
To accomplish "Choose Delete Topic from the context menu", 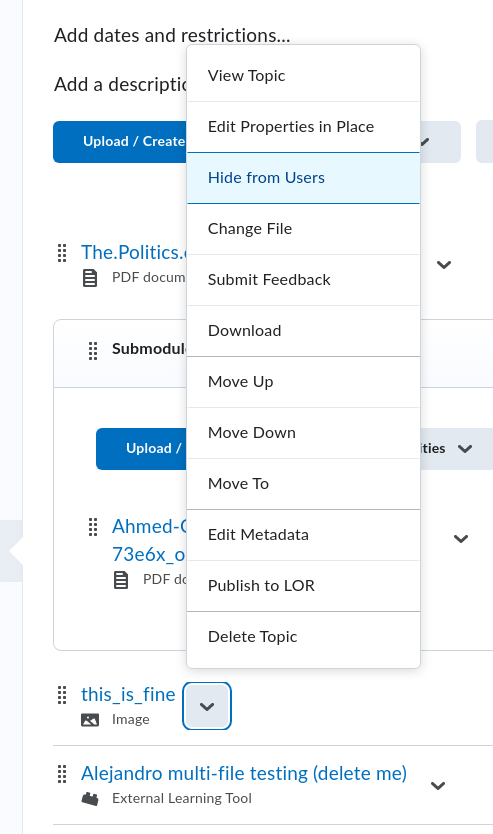I will (x=304, y=637).
